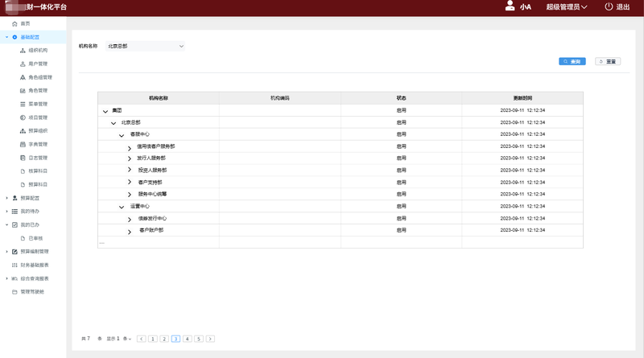Image resolution: width=644 pixels, height=358 pixels.
Task: Expand the 预算编制管理 sidebar group arrow
Action: pos(6,252)
